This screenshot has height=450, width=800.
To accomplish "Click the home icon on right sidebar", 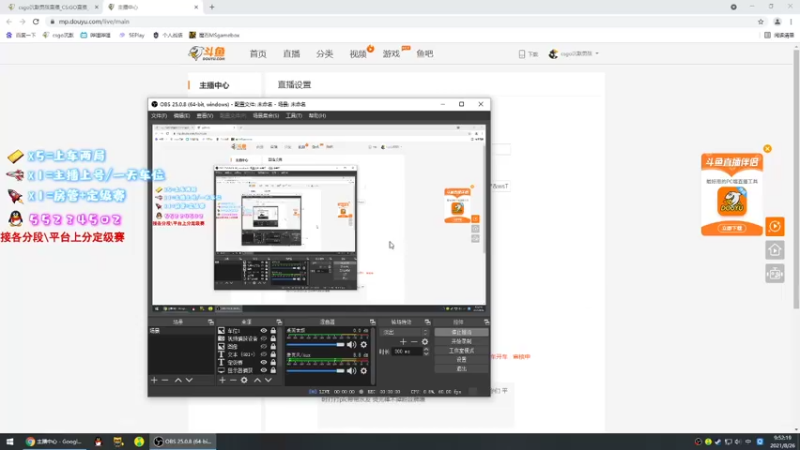I will (774, 250).
